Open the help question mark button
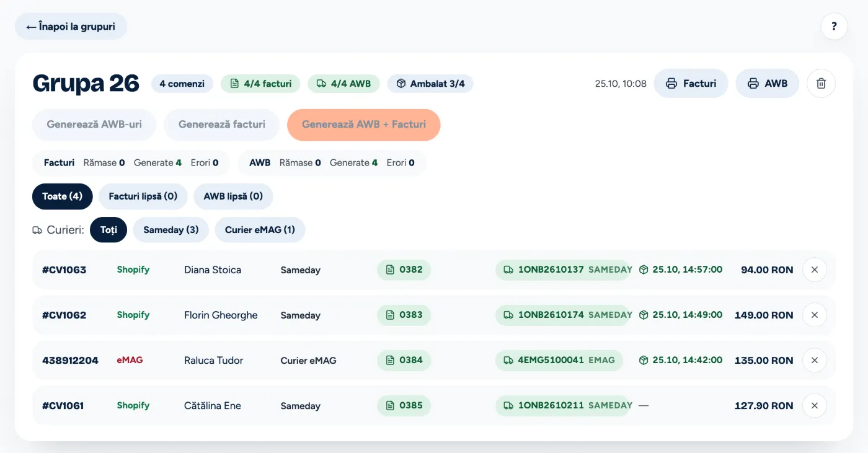This screenshot has width=868, height=453. [834, 27]
